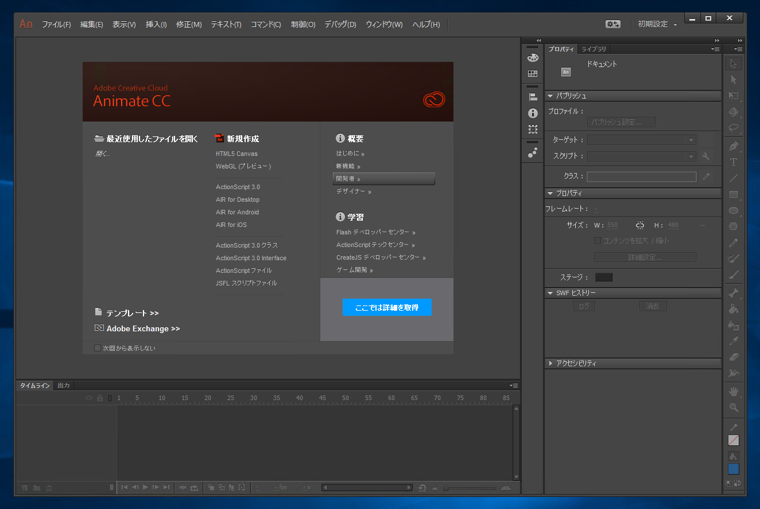Image resolution: width=760 pixels, height=509 pixels.
Task: Toggle the timeline lock column icon
Action: pos(100,398)
